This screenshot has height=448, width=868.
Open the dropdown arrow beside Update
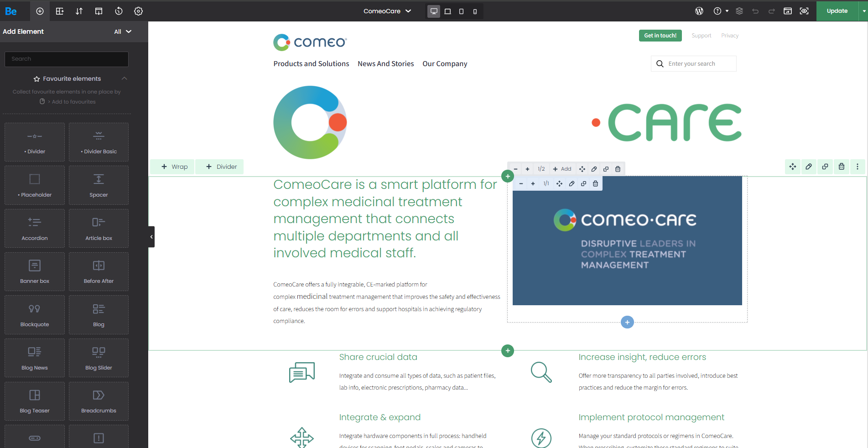pyautogui.click(x=864, y=11)
